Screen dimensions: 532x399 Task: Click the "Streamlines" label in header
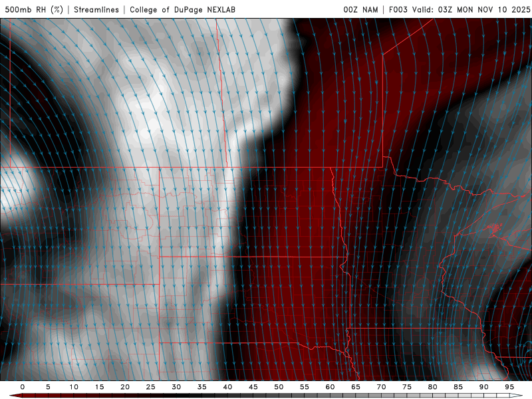[96, 9]
